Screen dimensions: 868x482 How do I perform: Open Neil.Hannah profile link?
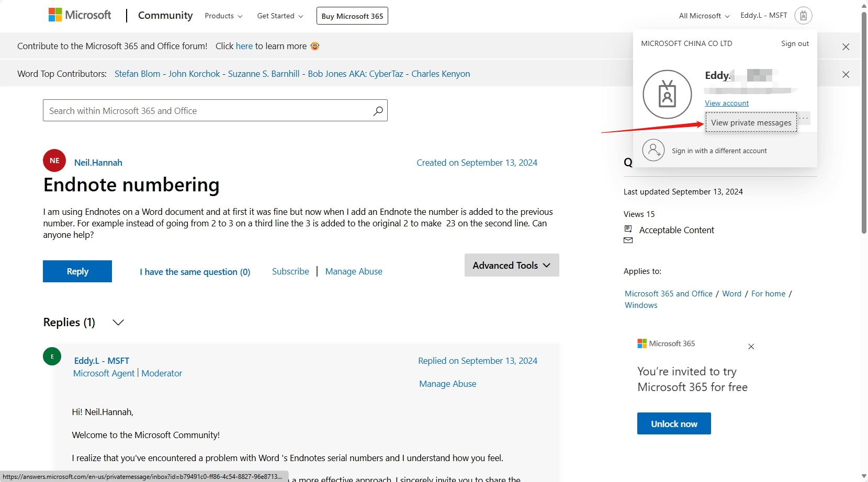point(98,163)
